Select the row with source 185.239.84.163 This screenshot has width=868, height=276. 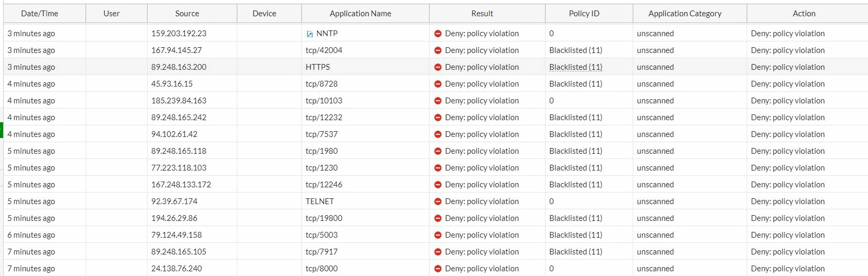[436, 101]
